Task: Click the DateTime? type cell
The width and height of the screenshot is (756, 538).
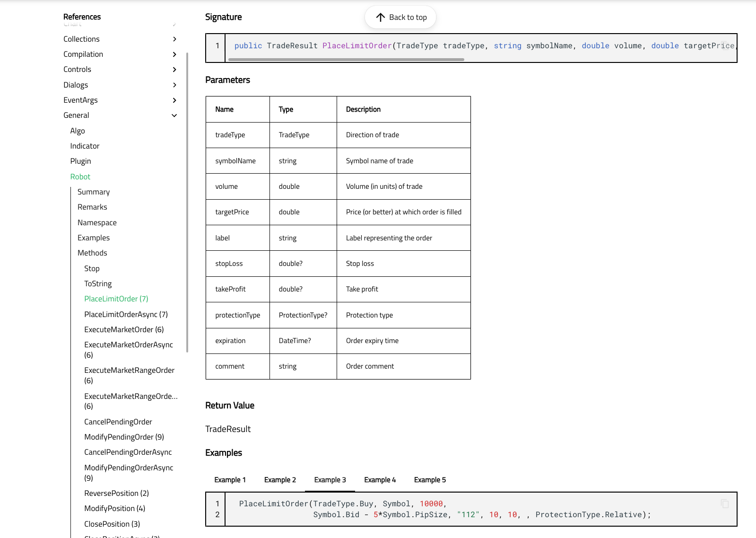Action: [x=303, y=341]
